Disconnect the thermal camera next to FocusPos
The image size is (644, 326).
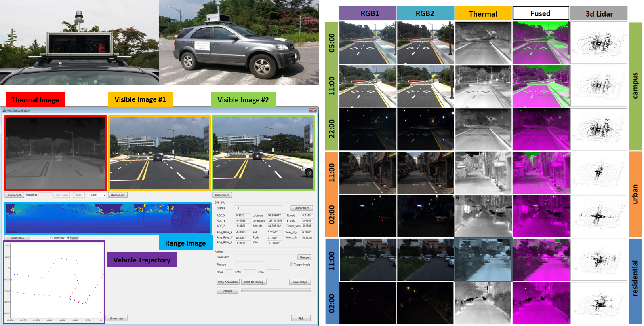(x=15, y=195)
